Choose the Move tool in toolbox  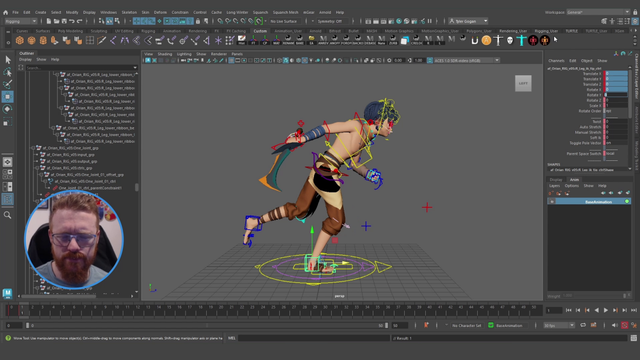(8, 97)
